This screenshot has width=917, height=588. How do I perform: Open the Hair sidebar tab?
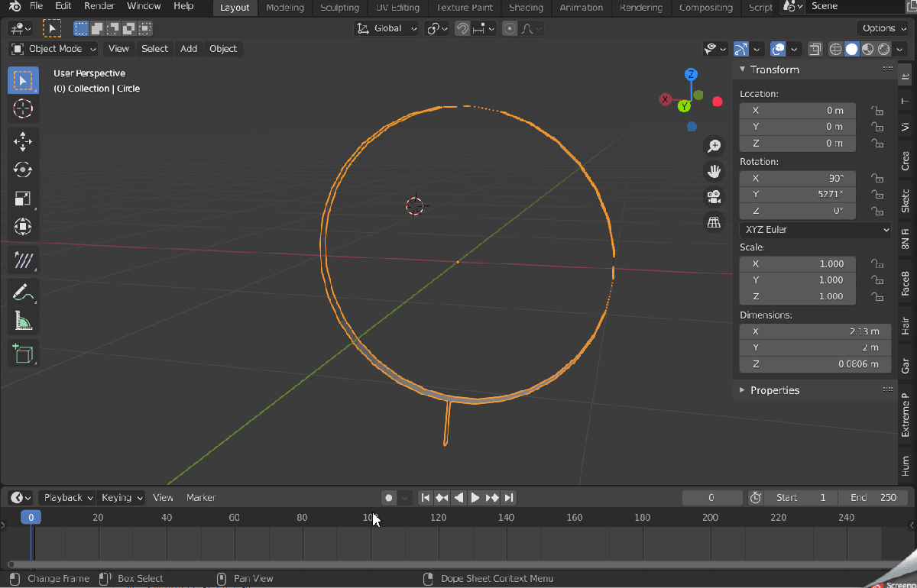click(x=906, y=327)
